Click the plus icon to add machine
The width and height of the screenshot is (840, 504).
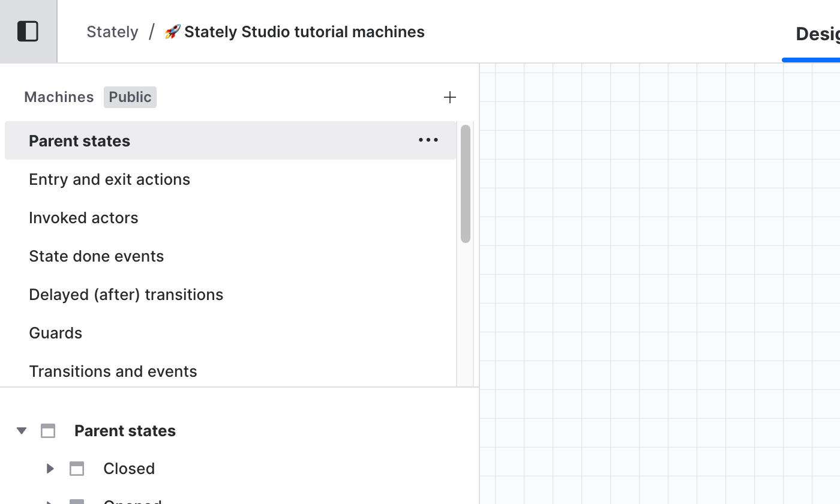[x=449, y=97]
